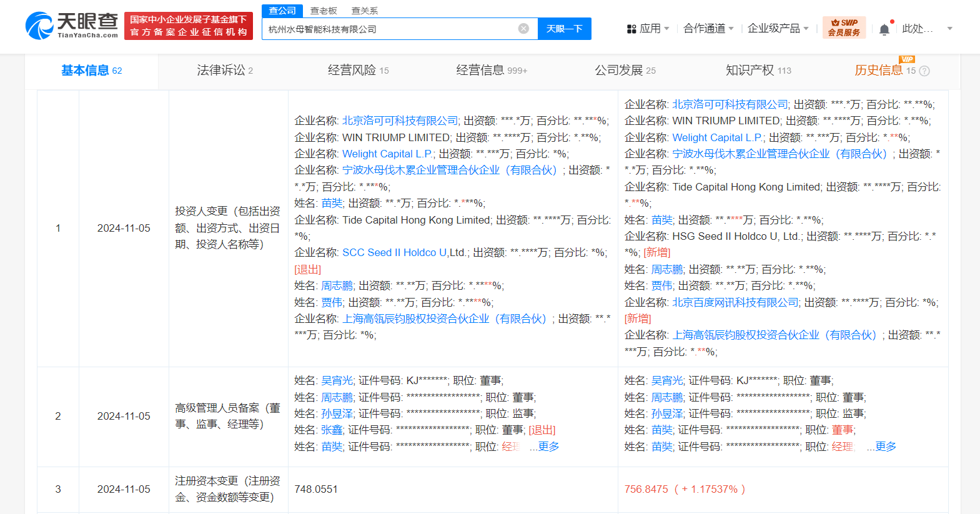Expand the 企业级产品 dropdown

tap(778, 29)
